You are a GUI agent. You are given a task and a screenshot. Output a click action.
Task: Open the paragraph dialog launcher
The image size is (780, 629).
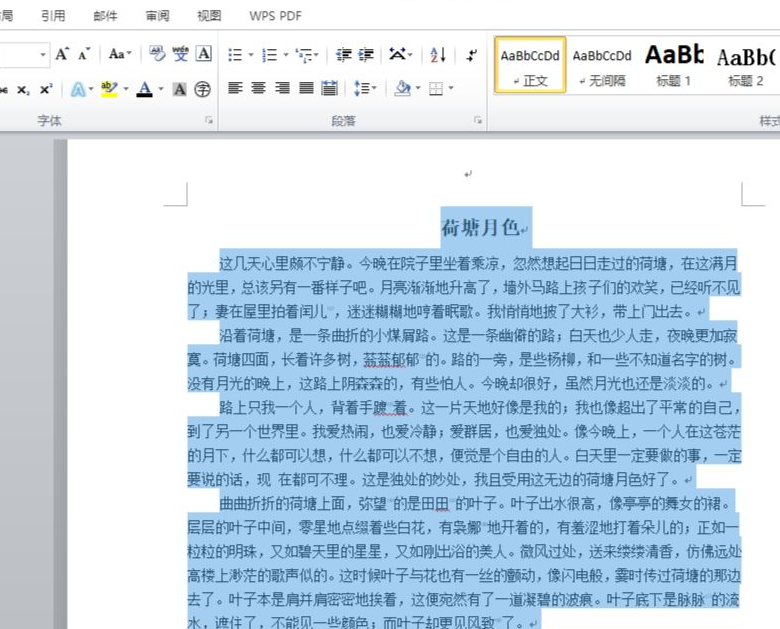tap(478, 120)
